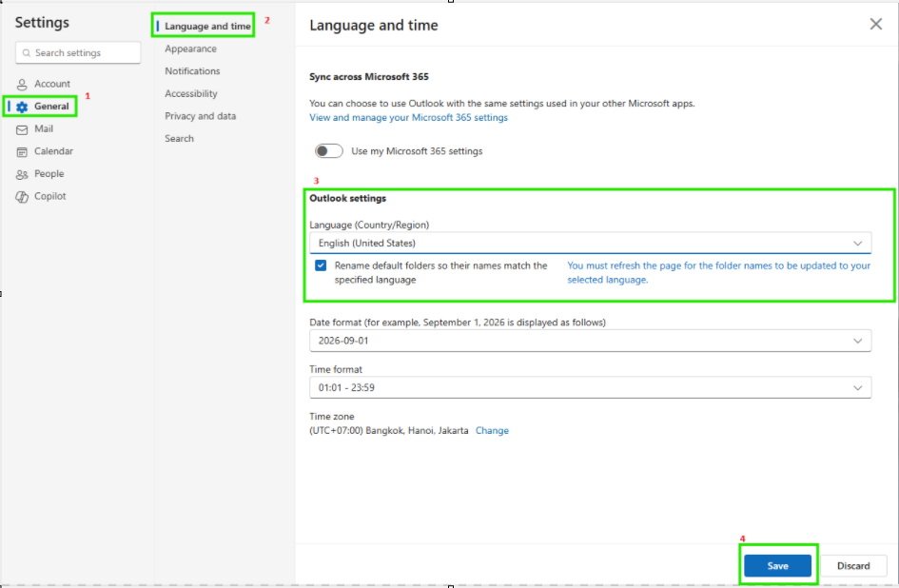899x588 pixels.
Task: Expand Date format chevron arrow
Action: [x=857, y=341]
